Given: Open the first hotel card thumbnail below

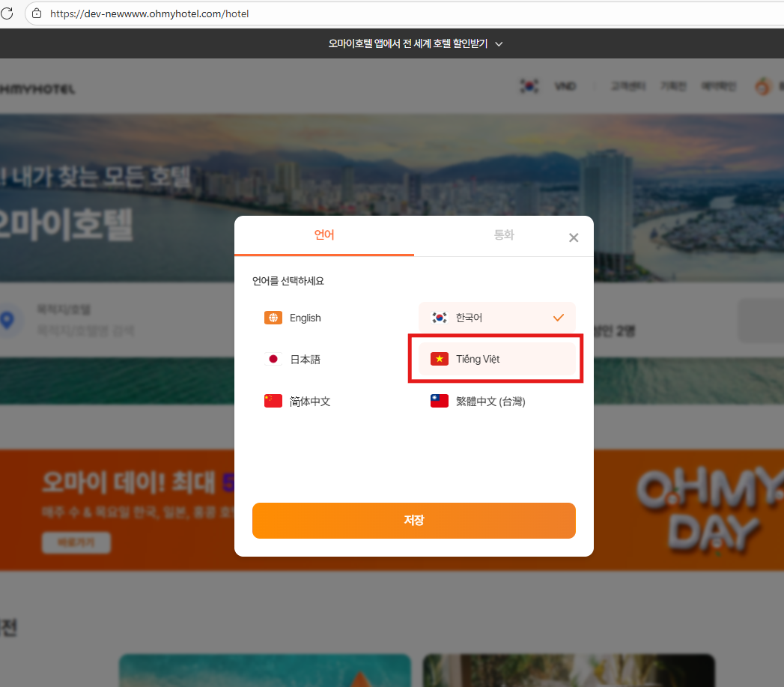Looking at the screenshot, I should [x=264, y=671].
